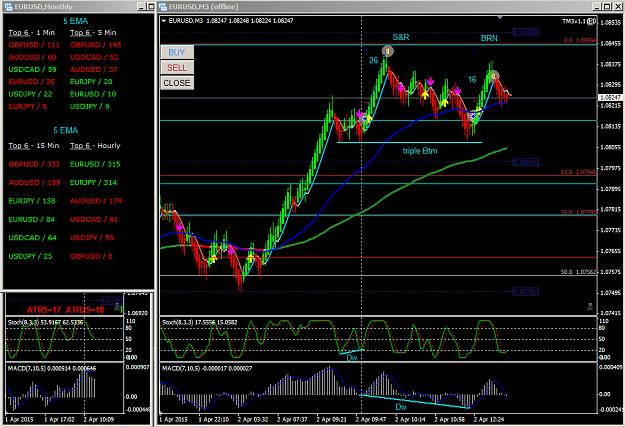Viewport: 625px width, 427px height.
Task: Click the 'triple Btm' chart label
Action: 420,151
